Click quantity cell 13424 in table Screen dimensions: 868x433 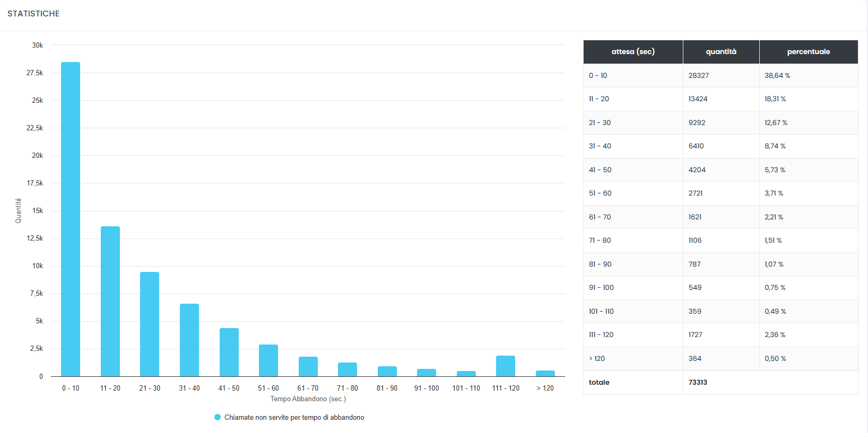pyautogui.click(x=698, y=99)
